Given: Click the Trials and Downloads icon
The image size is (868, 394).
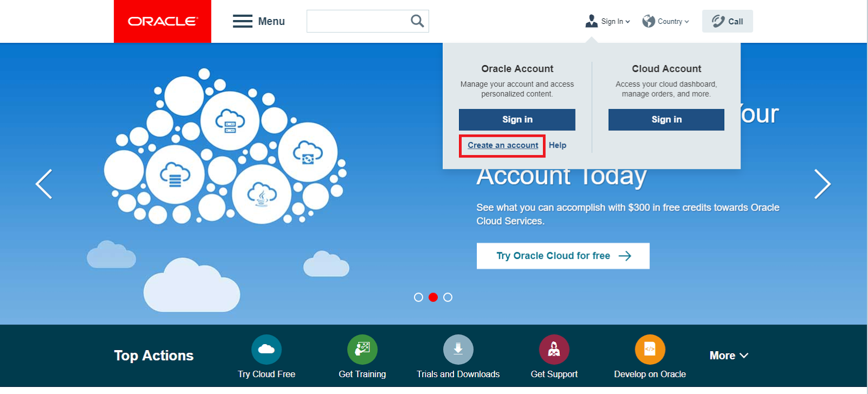Looking at the screenshot, I should pos(458,349).
